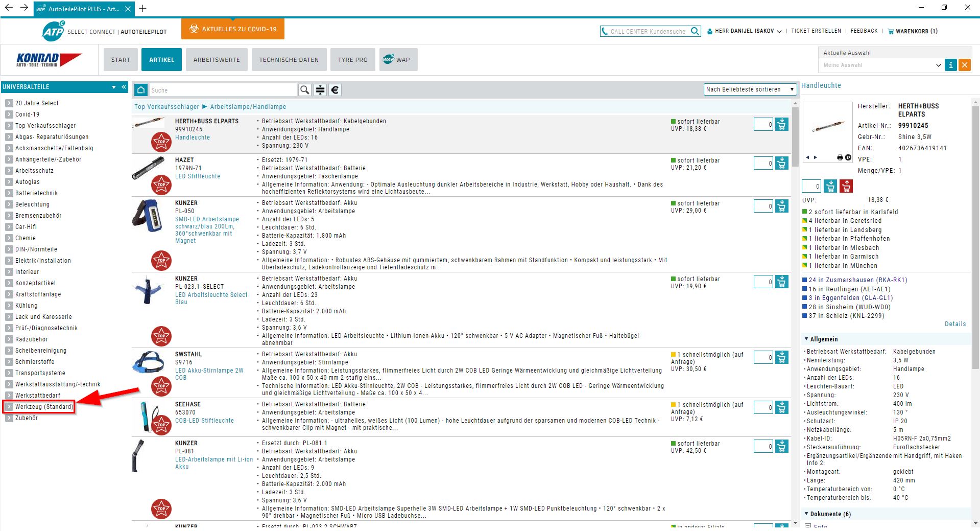Switch to the START tab
The height and width of the screenshot is (531, 980).
[x=121, y=60]
